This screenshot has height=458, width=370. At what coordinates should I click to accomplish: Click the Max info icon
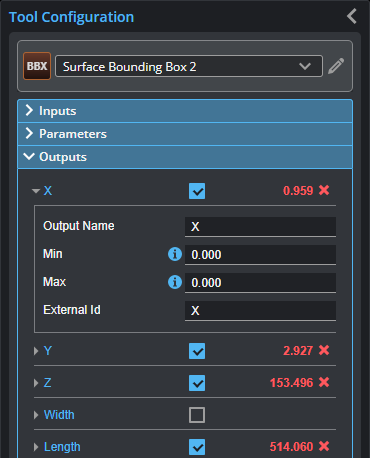click(175, 282)
